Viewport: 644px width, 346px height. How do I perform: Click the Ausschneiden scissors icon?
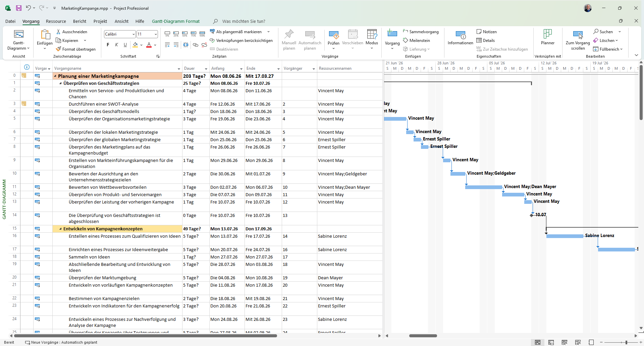coord(58,32)
